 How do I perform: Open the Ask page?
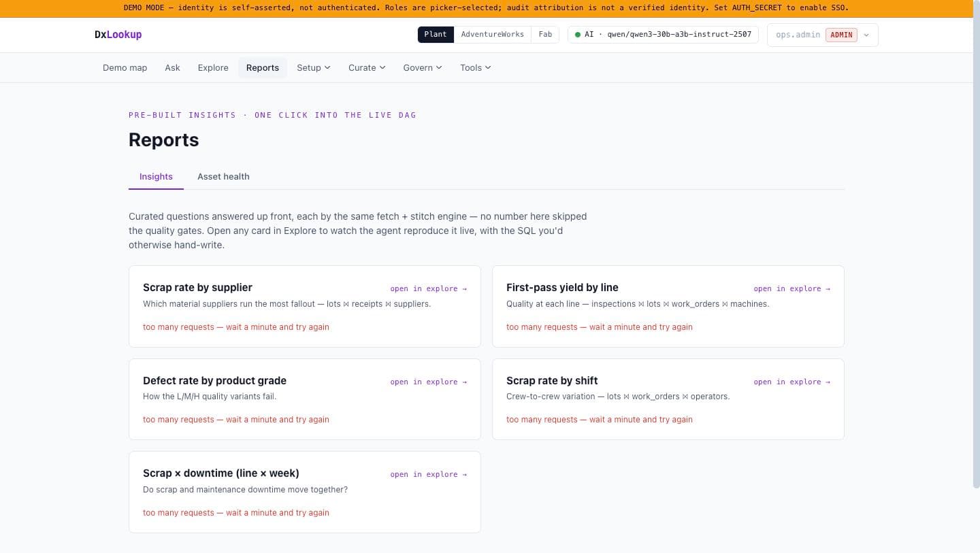[172, 68]
